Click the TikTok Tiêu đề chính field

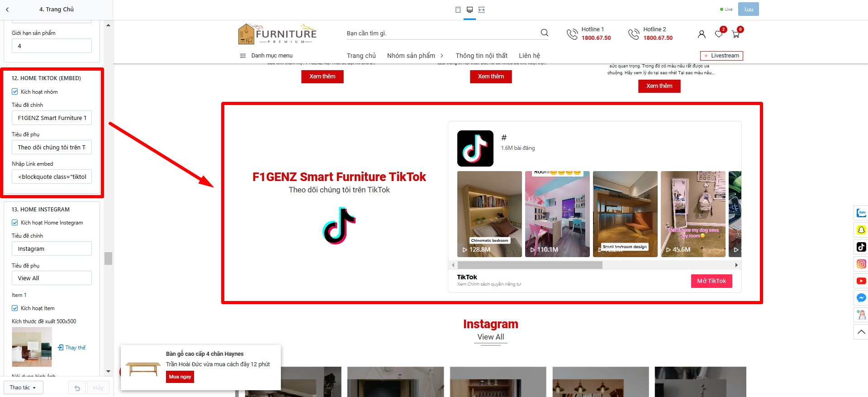[52, 118]
